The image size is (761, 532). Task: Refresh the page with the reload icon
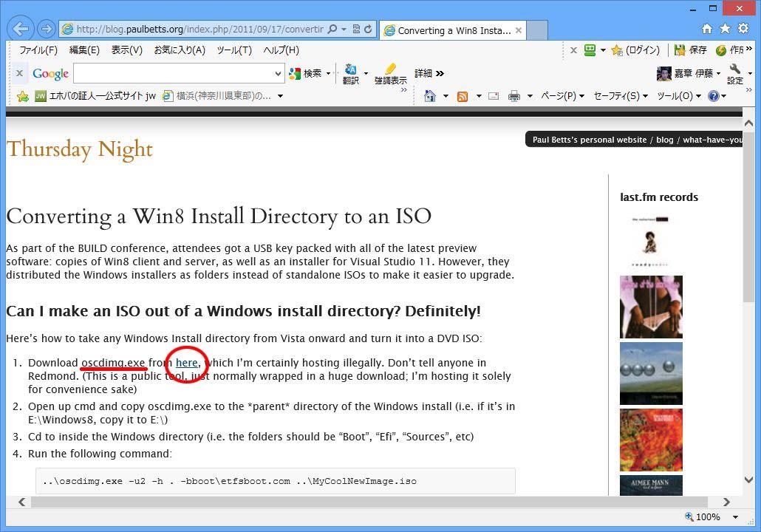368,30
